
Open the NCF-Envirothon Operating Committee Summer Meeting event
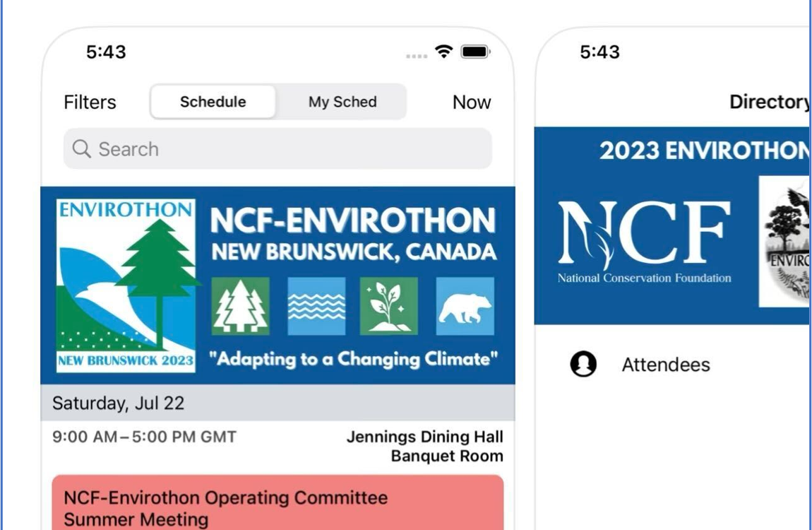point(277,502)
